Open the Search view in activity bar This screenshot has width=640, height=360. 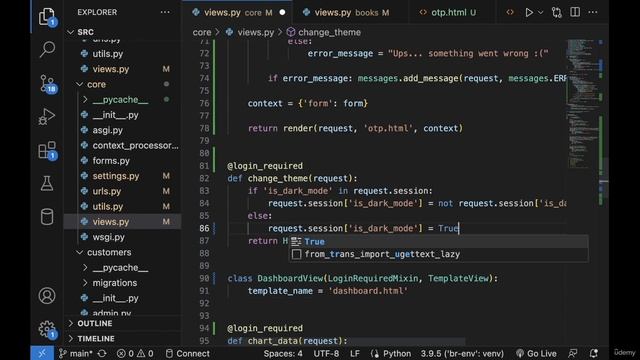[47, 50]
